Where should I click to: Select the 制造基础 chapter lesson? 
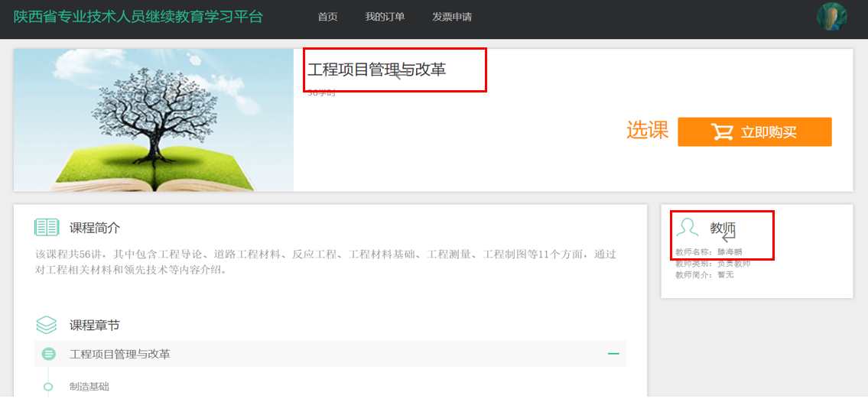89,387
